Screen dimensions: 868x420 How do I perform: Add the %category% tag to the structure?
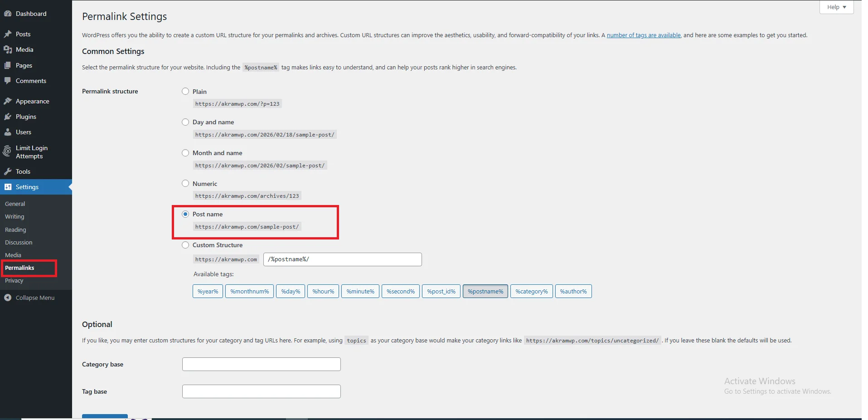click(531, 291)
